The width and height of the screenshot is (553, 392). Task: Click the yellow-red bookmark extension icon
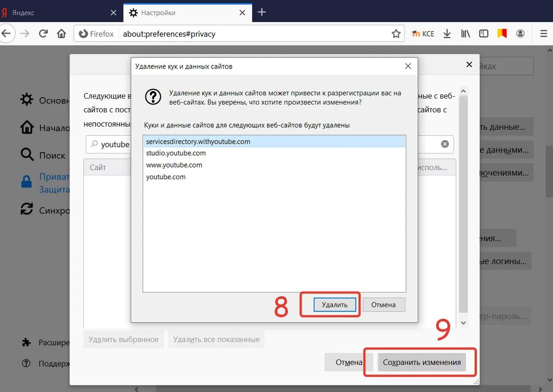click(502, 34)
